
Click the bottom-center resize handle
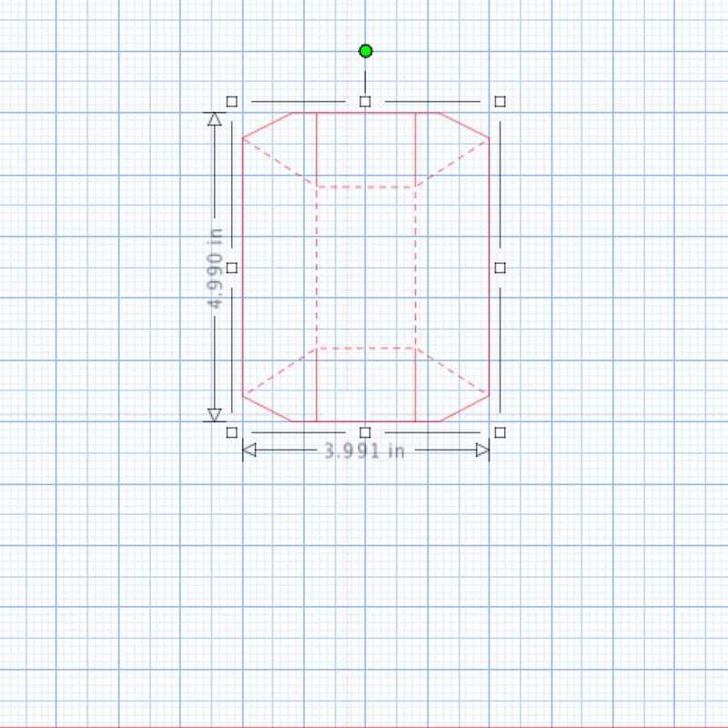(366, 433)
